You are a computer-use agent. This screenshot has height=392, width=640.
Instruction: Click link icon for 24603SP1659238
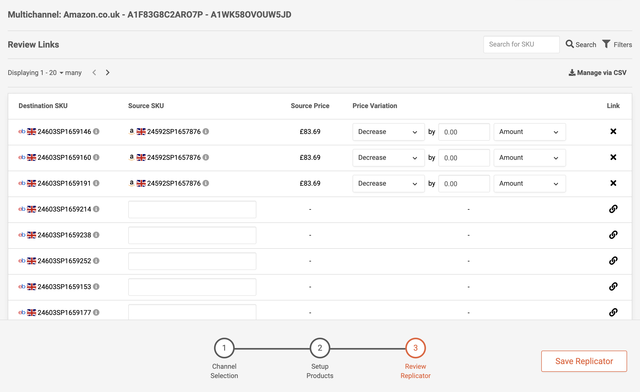point(613,235)
